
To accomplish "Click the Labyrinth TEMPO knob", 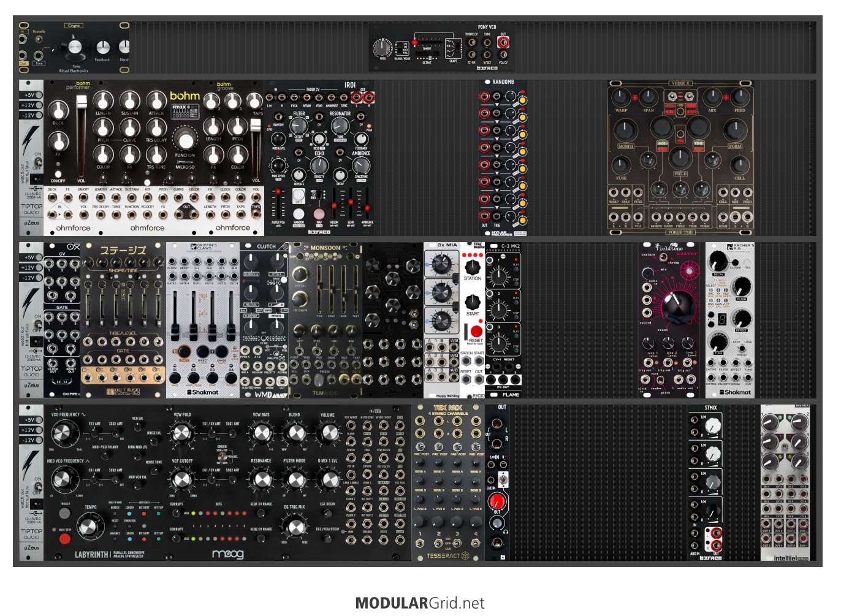I will coord(89,527).
